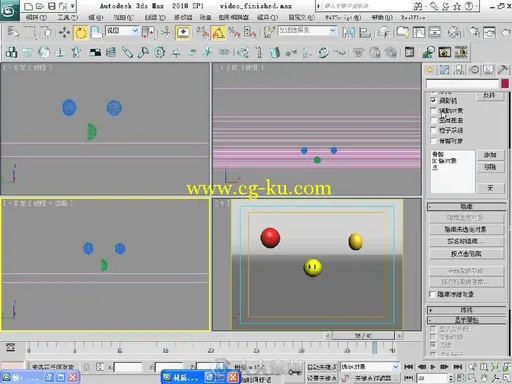Toggle Percent Snap in main toolbar
512x384 pixels.
click(234, 32)
